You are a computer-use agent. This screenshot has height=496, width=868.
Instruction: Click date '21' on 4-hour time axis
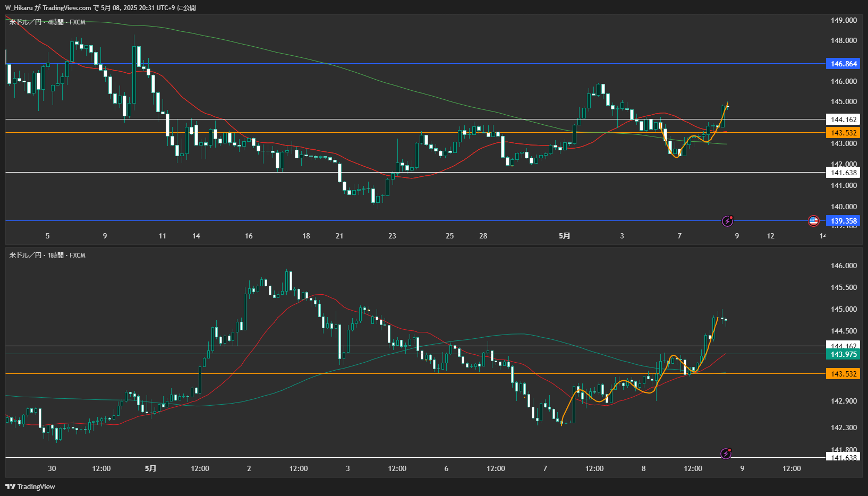[339, 236]
